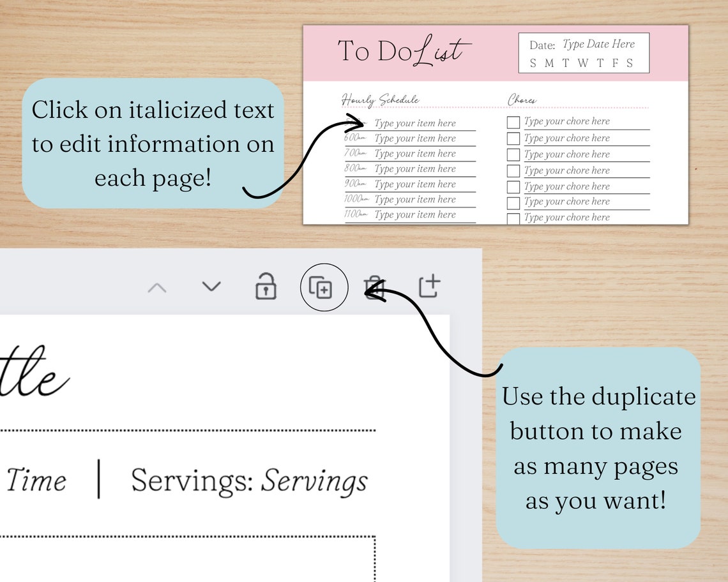Click the first Type your chore here field
This screenshot has width=728, height=582.
pyautogui.click(x=566, y=121)
